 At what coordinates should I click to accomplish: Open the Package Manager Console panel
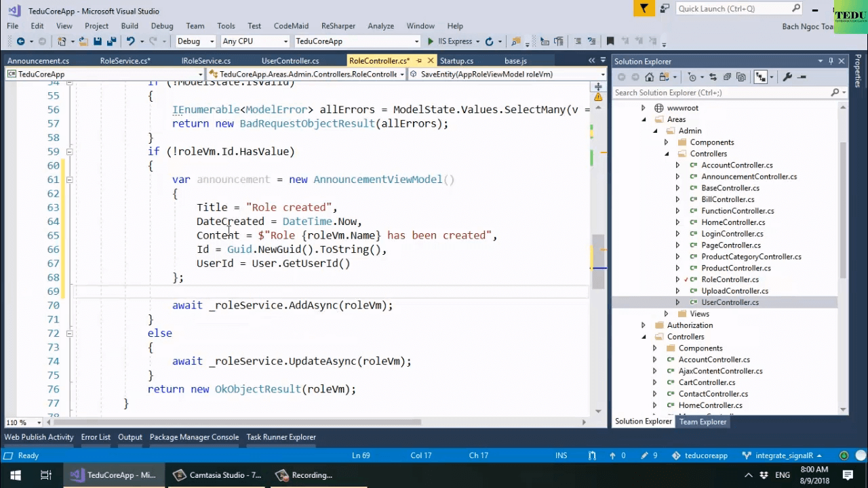(x=194, y=437)
